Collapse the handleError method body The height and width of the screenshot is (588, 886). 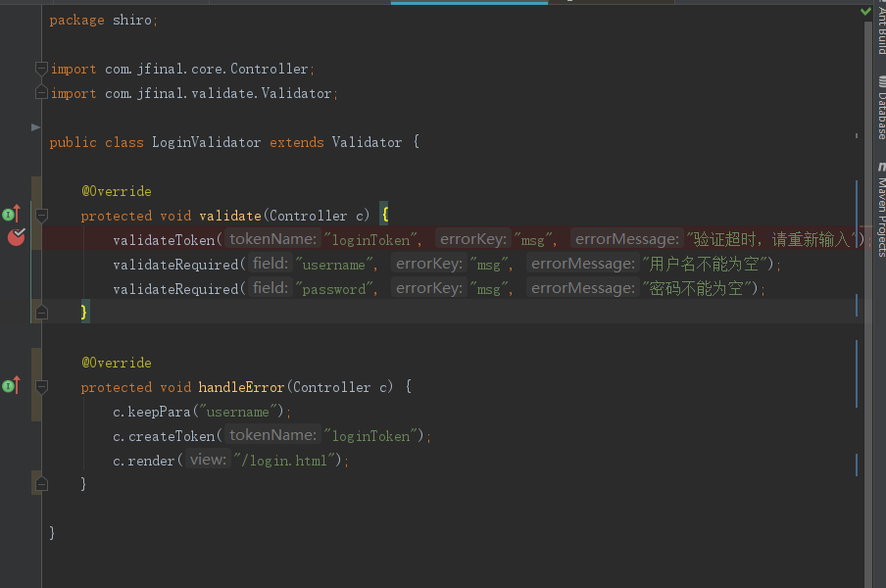41,387
